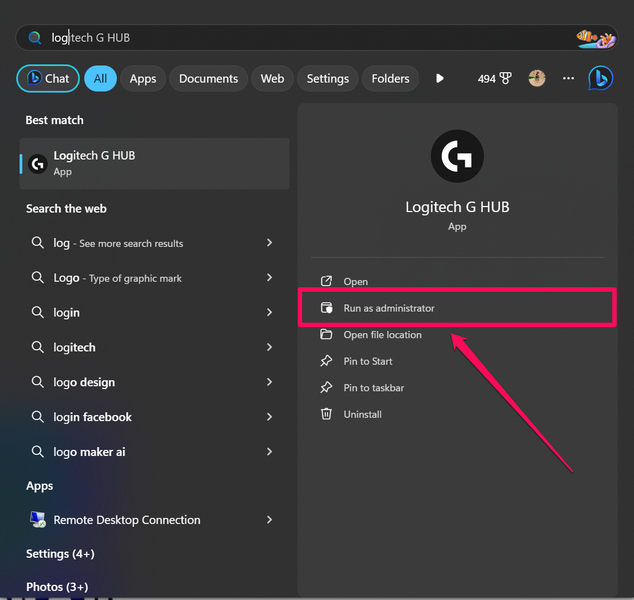The width and height of the screenshot is (634, 600).
Task: Expand 'logo design' suggestion arrow
Action: (x=269, y=382)
